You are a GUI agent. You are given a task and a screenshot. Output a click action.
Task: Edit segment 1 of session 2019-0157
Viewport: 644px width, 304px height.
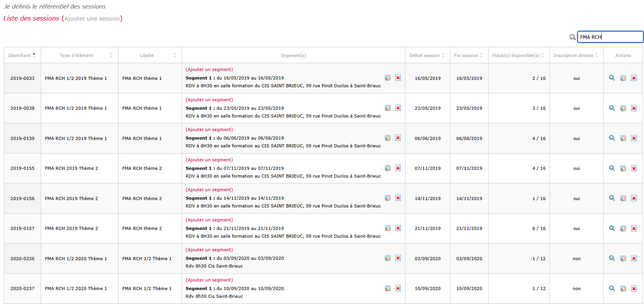[388, 228]
